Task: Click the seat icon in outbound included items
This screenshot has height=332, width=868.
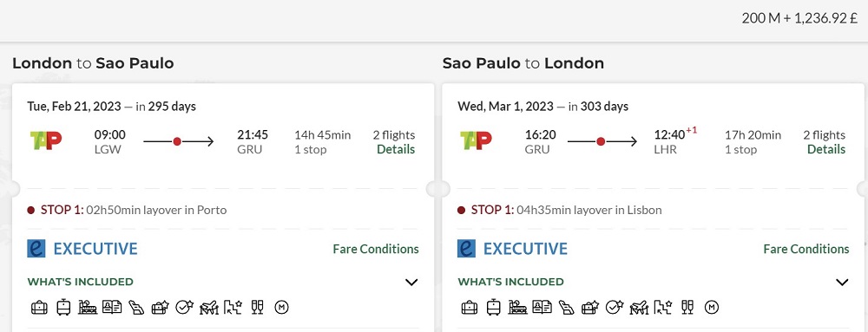Action: tap(136, 307)
